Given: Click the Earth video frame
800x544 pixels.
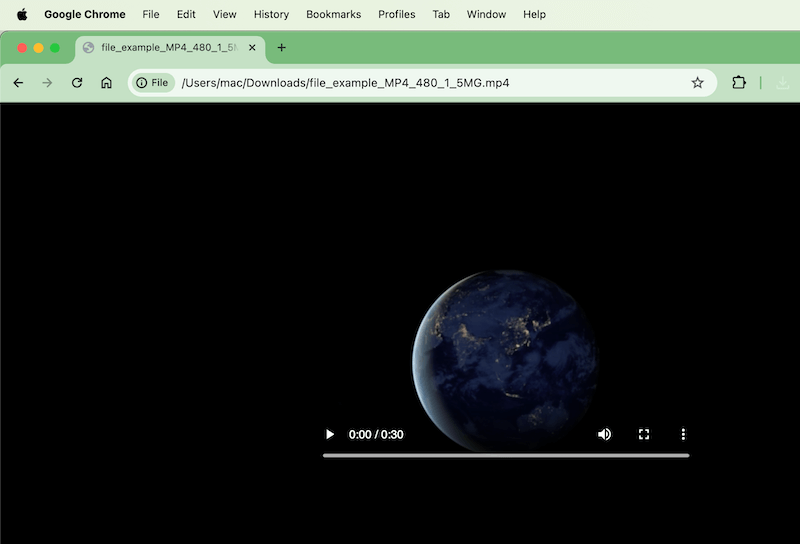Looking at the screenshot, I should click(x=504, y=360).
